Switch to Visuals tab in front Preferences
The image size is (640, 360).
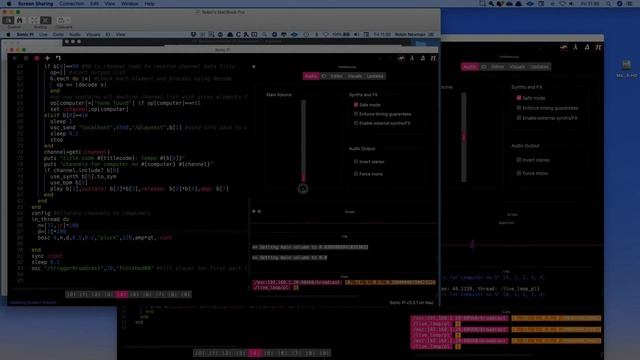[355, 76]
